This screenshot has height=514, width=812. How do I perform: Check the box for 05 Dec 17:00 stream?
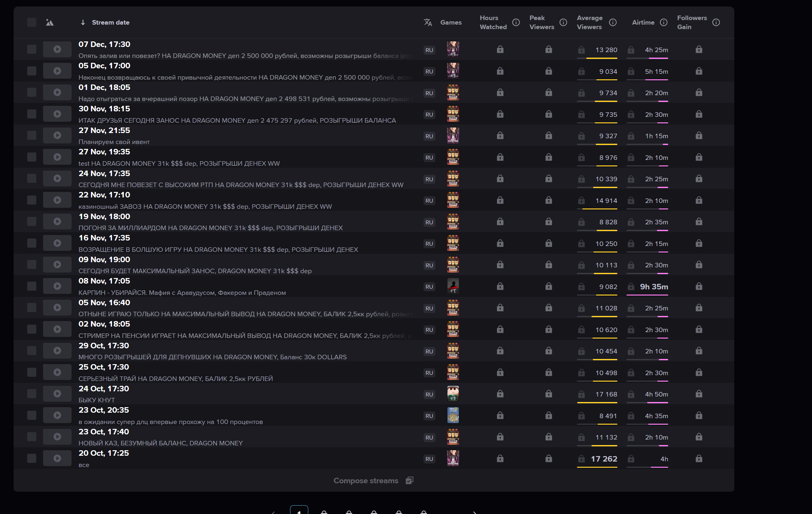(x=32, y=71)
